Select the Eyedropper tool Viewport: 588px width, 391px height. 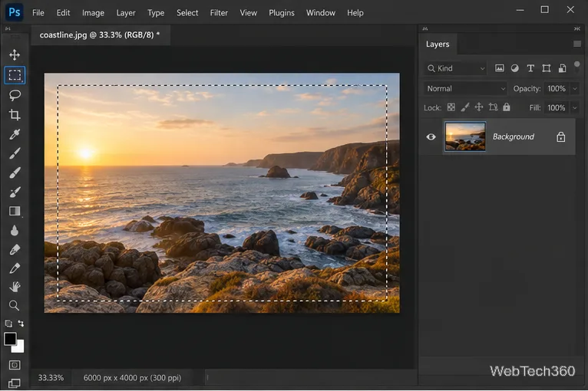pos(15,134)
